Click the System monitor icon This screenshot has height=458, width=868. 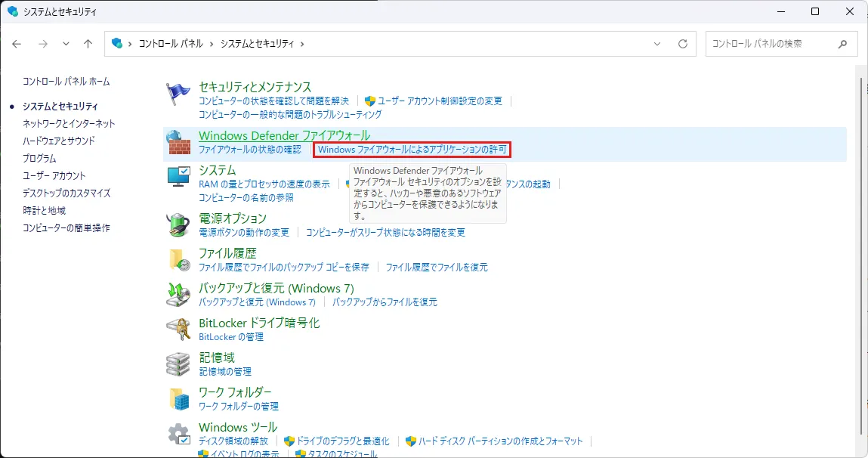click(x=178, y=177)
